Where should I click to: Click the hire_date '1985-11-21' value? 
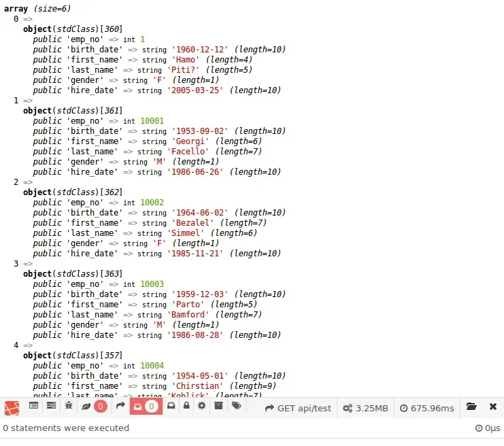195,254
